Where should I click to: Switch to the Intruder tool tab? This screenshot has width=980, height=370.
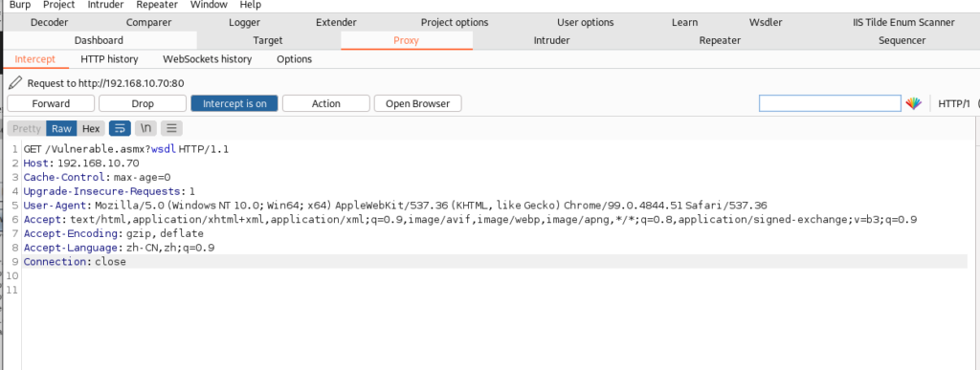click(551, 40)
